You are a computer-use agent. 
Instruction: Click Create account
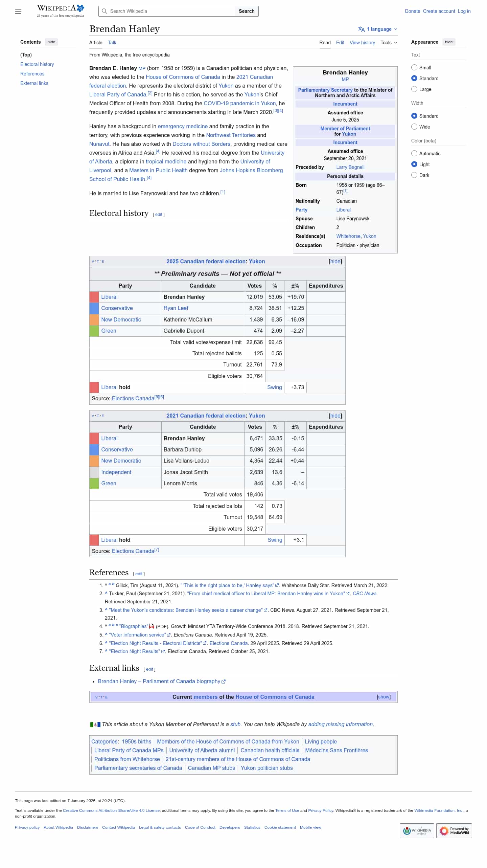[439, 11]
